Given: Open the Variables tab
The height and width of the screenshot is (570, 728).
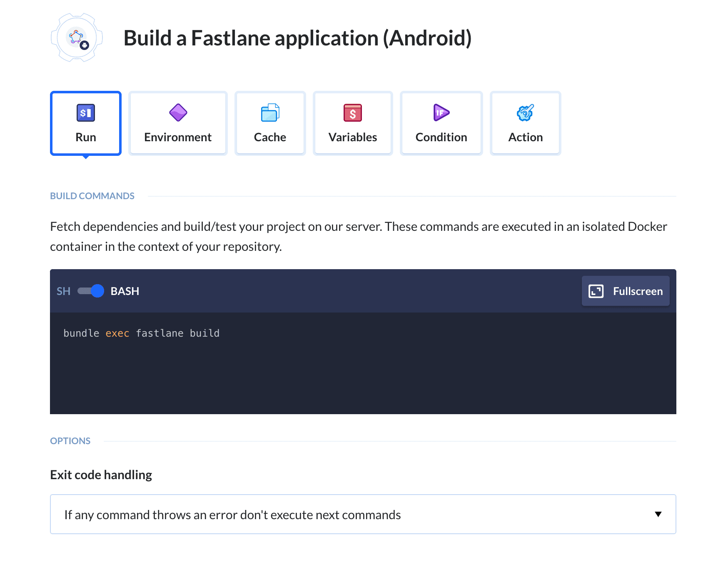Looking at the screenshot, I should (x=353, y=123).
